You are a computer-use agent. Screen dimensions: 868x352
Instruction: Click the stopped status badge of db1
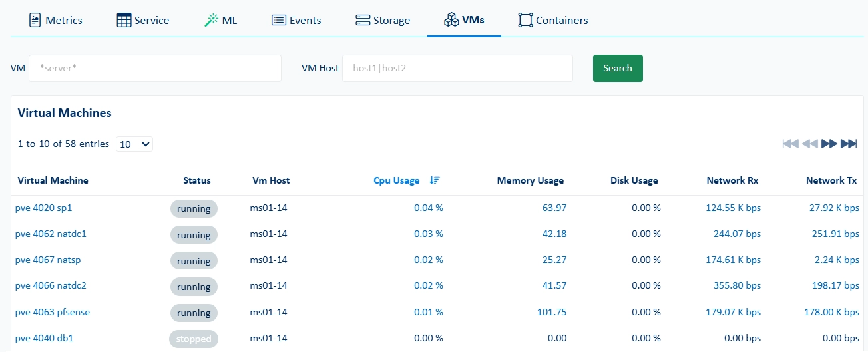[194, 339]
